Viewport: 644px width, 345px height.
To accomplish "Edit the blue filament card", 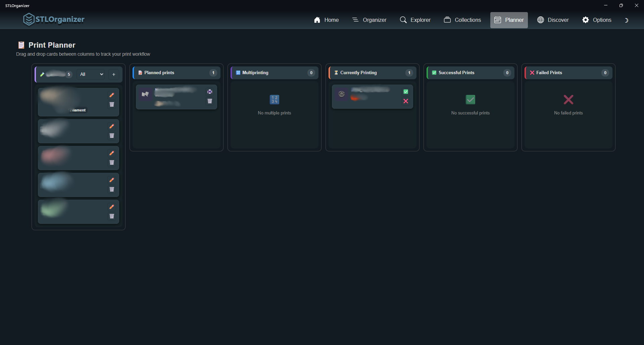I will 112,180.
